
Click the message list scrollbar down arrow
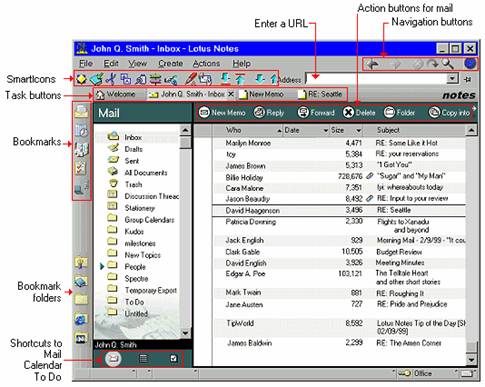coord(471,360)
